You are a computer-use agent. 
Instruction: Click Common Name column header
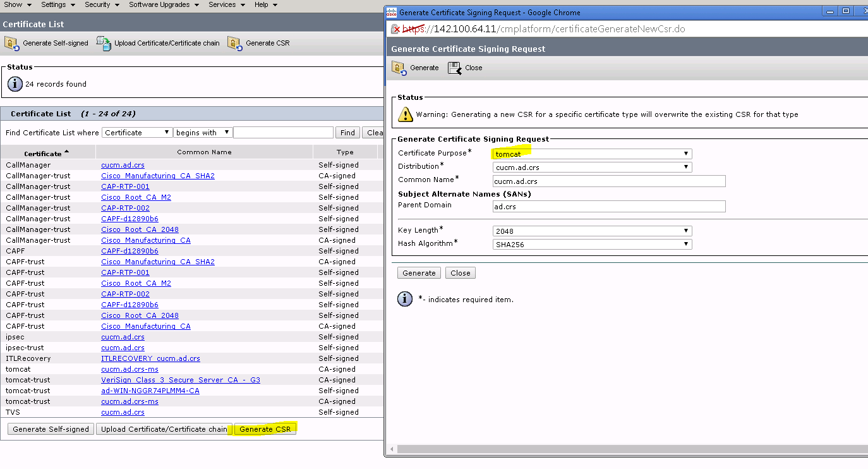204,152
